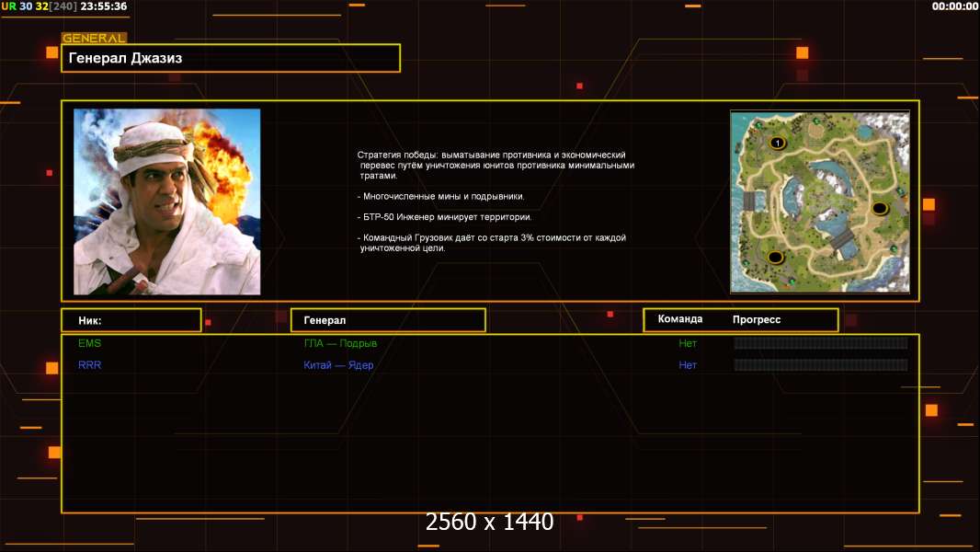Click 'ГЛА — Подрыв' general entry
The image size is (980, 552).
(340, 343)
